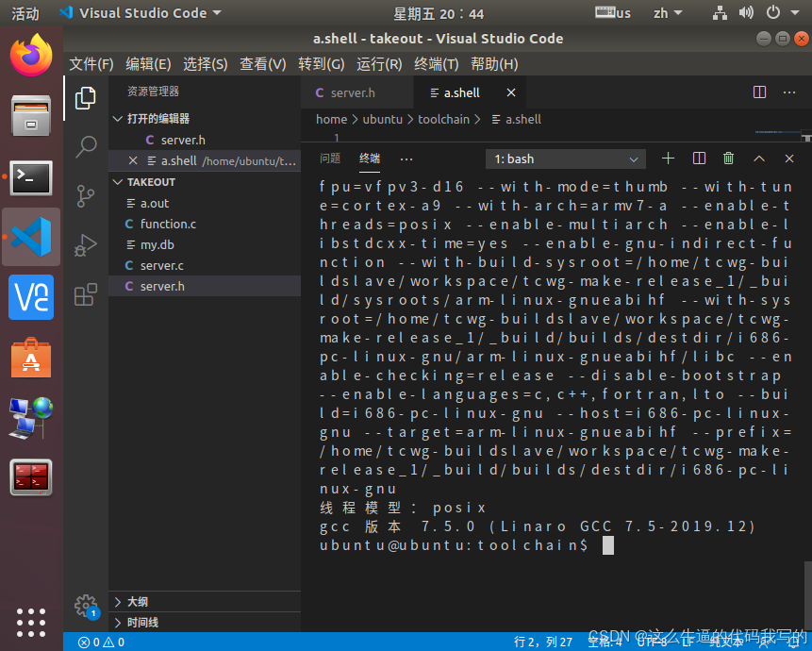The width and height of the screenshot is (812, 651).
Task: Create a new terminal with plus icon
Action: 668,159
